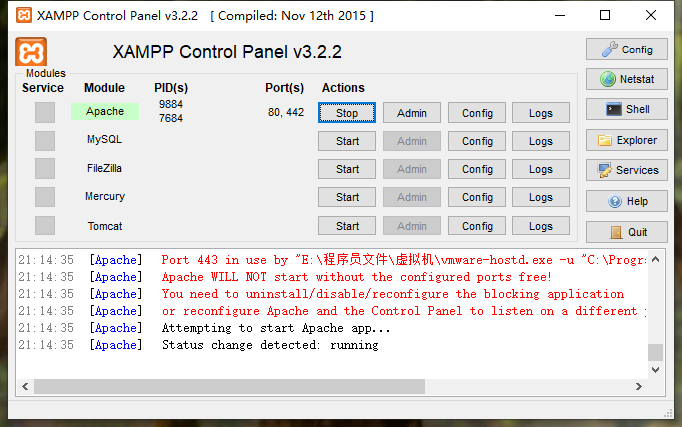Click the "Port(s)" column header
Image resolution: width=682 pixels, height=427 pixels.
point(284,88)
